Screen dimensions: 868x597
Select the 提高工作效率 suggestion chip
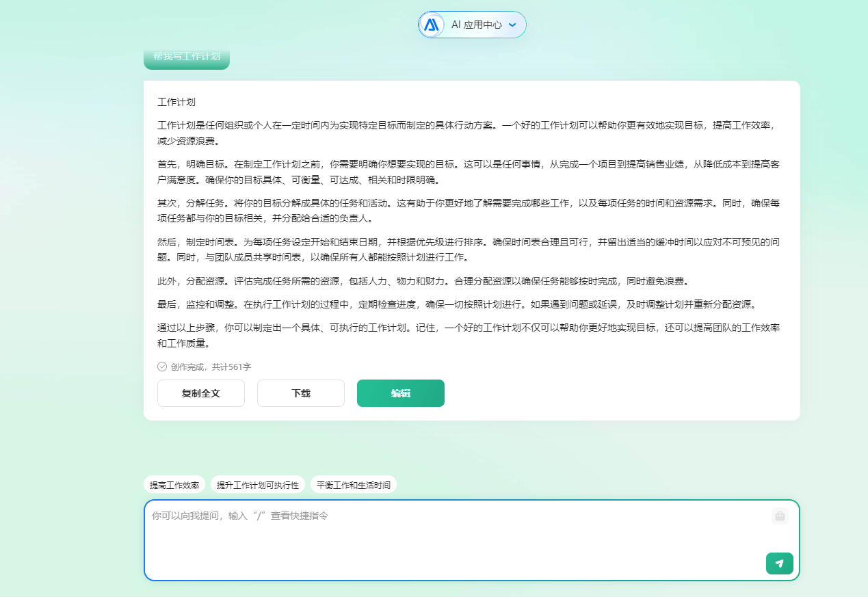pyautogui.click(x=174, y=484)
